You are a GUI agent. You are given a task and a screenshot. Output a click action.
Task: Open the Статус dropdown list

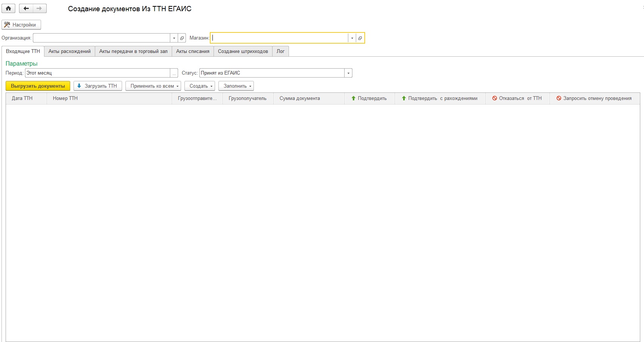pyautogui.click(x=348, y=73)
